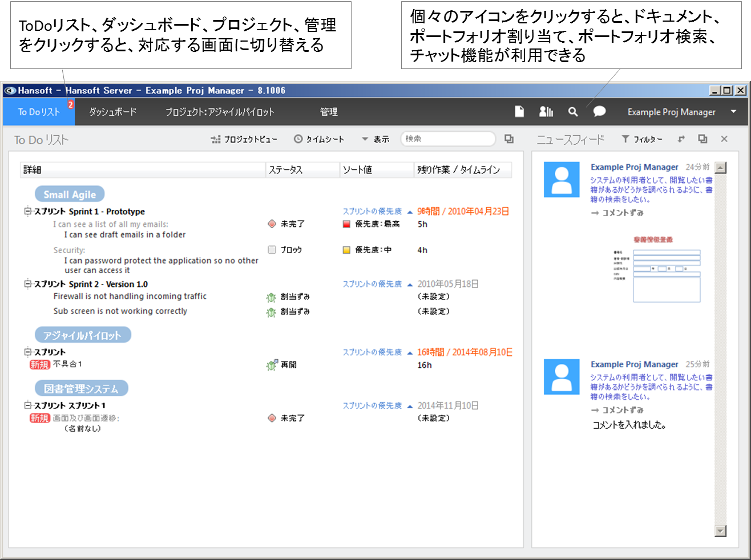Open the Example Proj Manager user dropdown
751x560 pixels.
pos(682,112)
